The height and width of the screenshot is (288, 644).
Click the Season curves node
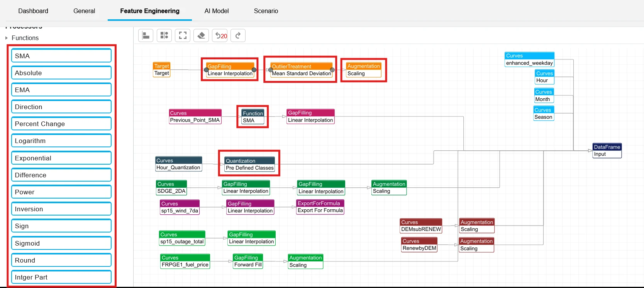(544, 113)
